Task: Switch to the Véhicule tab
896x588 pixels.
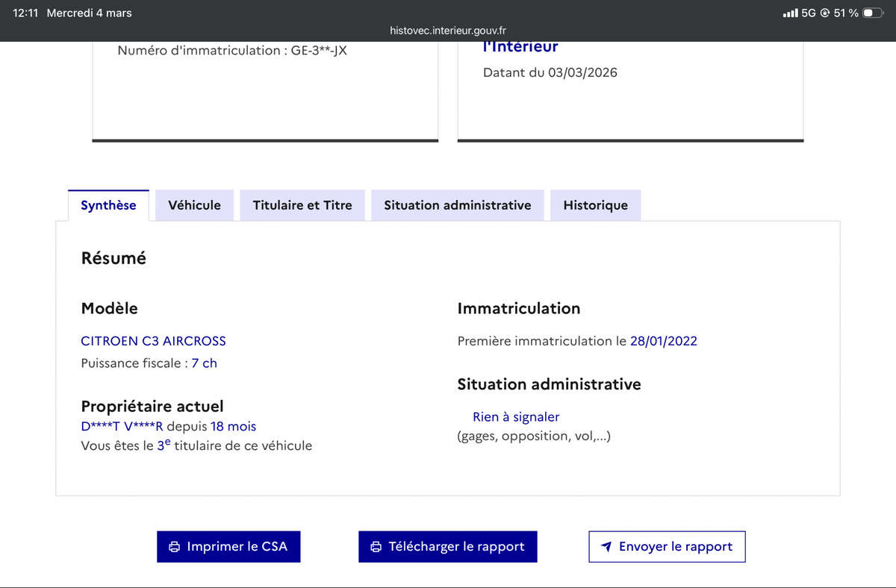Action: click(194, 204)
